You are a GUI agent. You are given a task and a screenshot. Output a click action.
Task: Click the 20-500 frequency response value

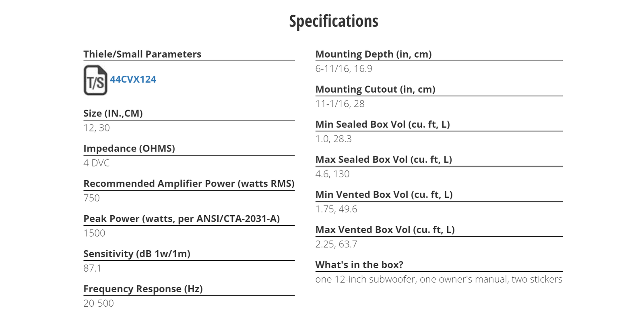tap(99, 303)
